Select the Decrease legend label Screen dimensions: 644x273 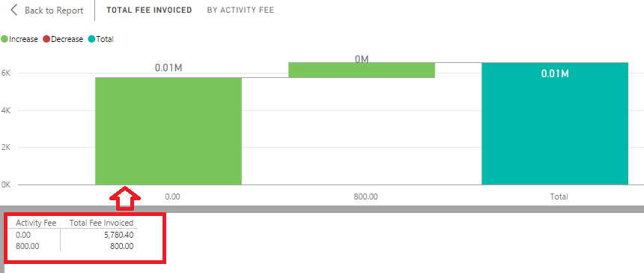click(67, 40)
